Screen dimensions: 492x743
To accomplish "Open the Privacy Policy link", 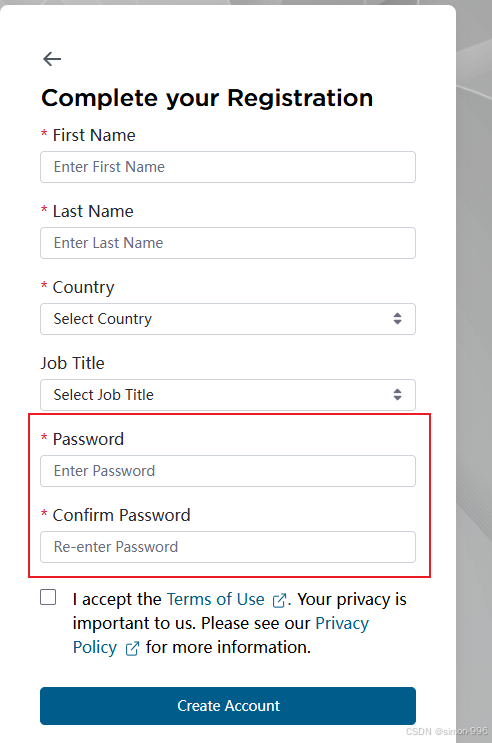I will click(x=221, y=635).
